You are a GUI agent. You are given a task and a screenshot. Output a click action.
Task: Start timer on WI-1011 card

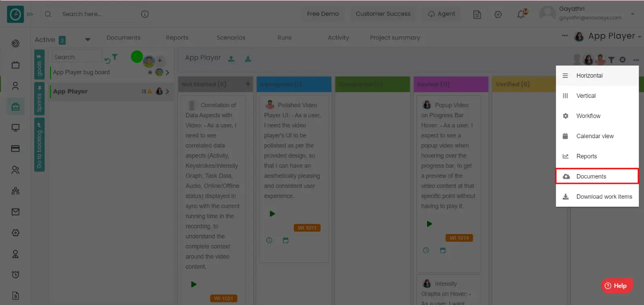[x=272, y=214]
